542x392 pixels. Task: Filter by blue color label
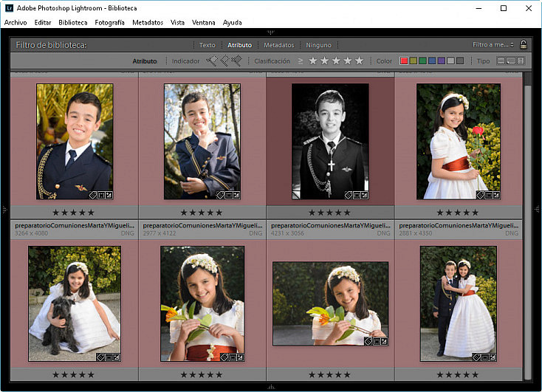[x=432, y=61]
